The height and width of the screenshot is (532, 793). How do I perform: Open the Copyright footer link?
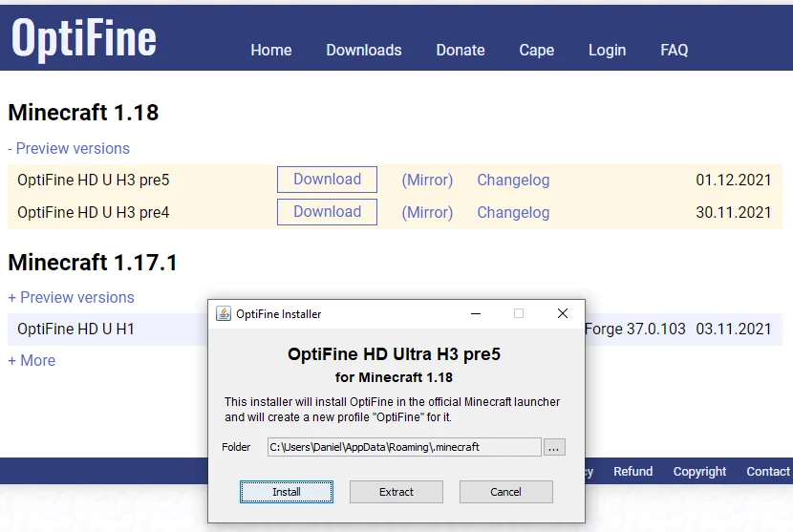point(699,471)
